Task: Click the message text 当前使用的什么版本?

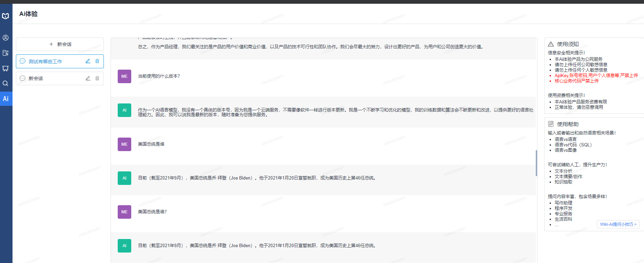Action: [x=159, y=76]
